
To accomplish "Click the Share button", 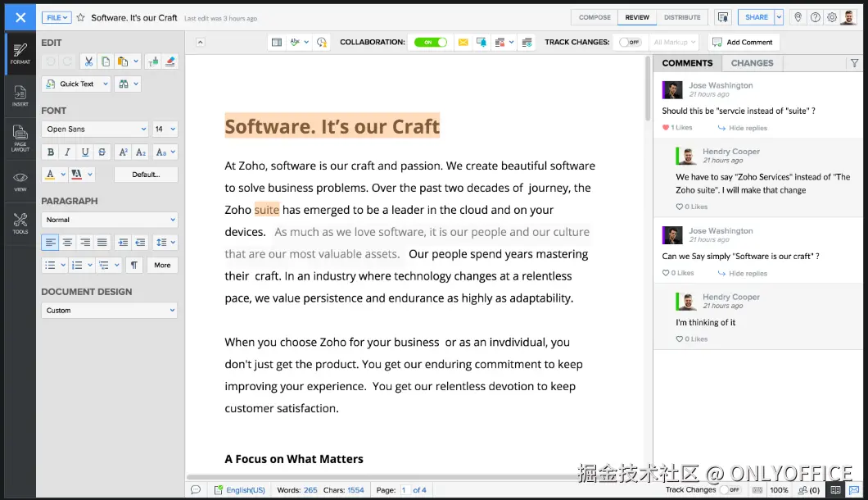I will pyautogui.click(x=756, y=17).
